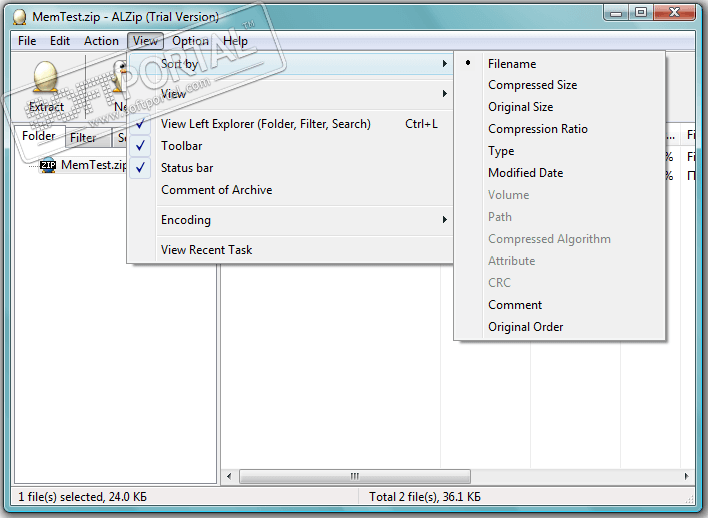
Task: Switch to the Folder tab
Action: (39, 136)
